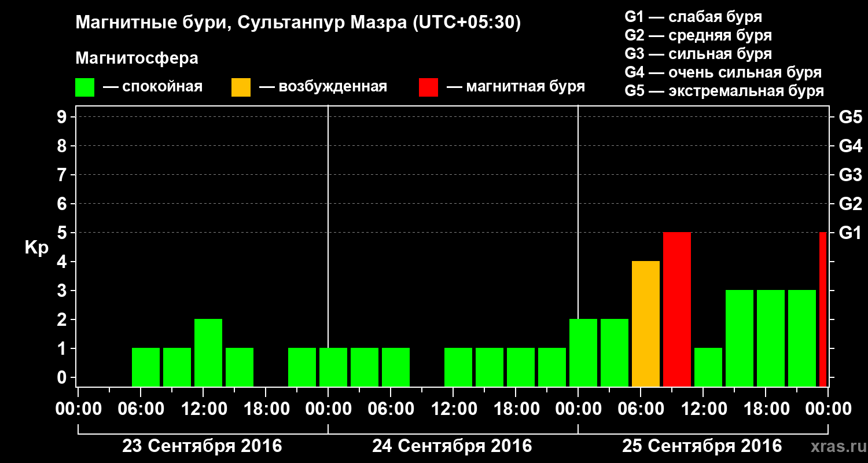The image size is (868, 463).
Task: Click the '— возбужденная' legend label
Action: [x=323, y=87]
